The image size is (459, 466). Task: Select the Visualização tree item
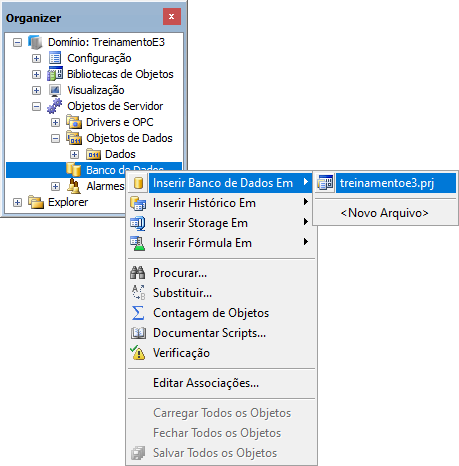pos(96,90)
